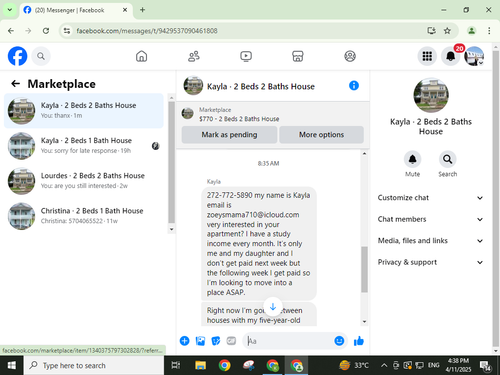Reload the page in Chrome
The height and width of the screenshot is (375, 500).
coord(46,31)
